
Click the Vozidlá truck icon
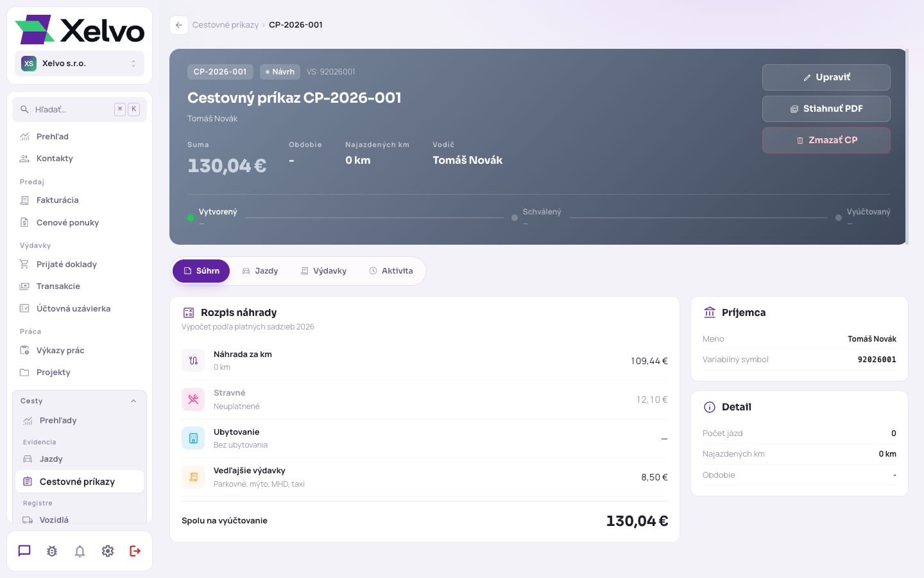coord(28,520)
